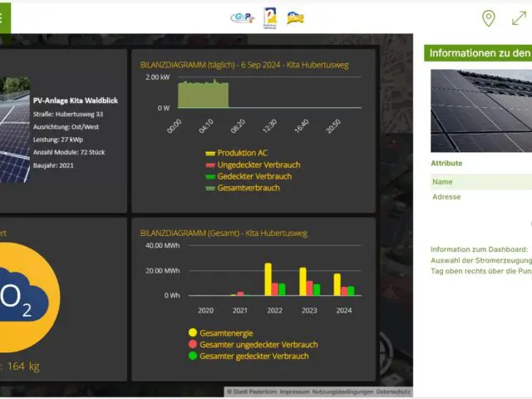The width and height of the screenshot is (532, 399).
Task: Open the Impressum link
Action: tap(295, 392)
